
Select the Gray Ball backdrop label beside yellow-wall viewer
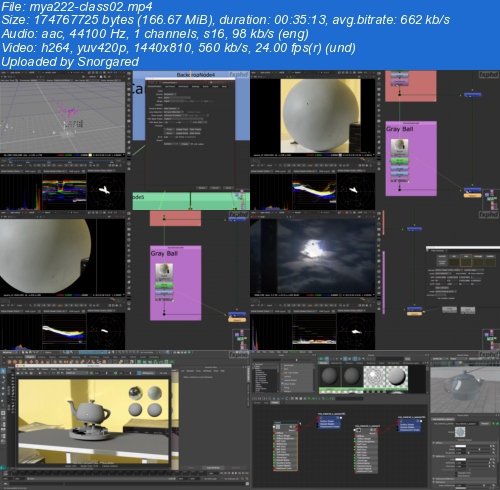tap(399, 129)
